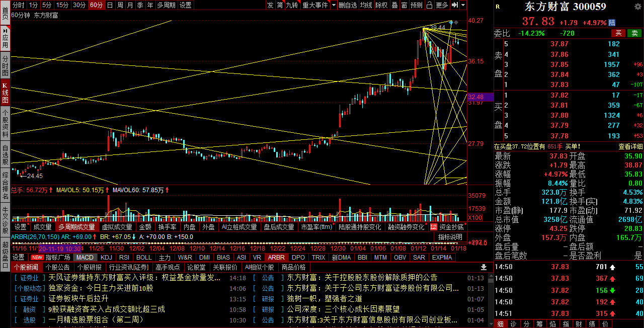Select the blue diamond marker atop the chart
This screenshot has height=328, width=644.
[451, 22]
